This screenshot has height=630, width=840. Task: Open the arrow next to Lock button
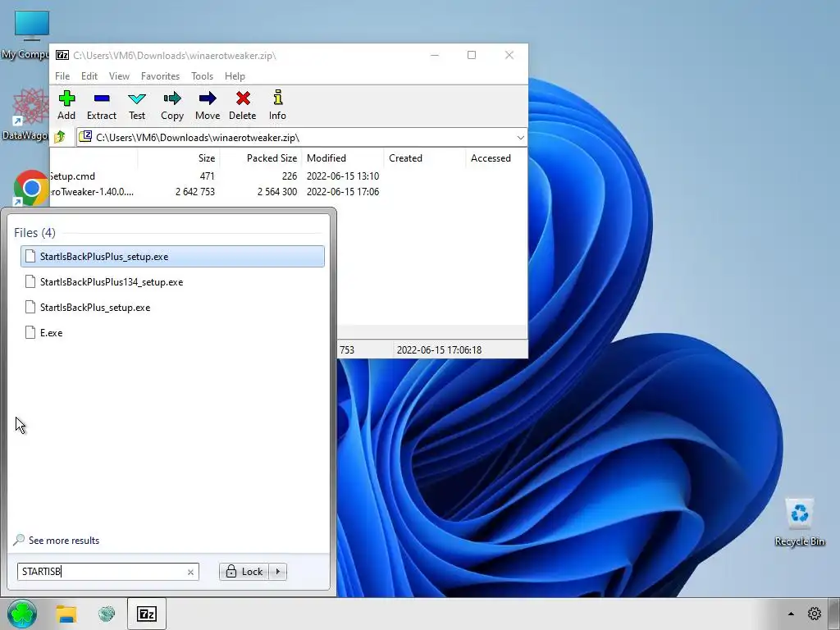pos(277,572)
